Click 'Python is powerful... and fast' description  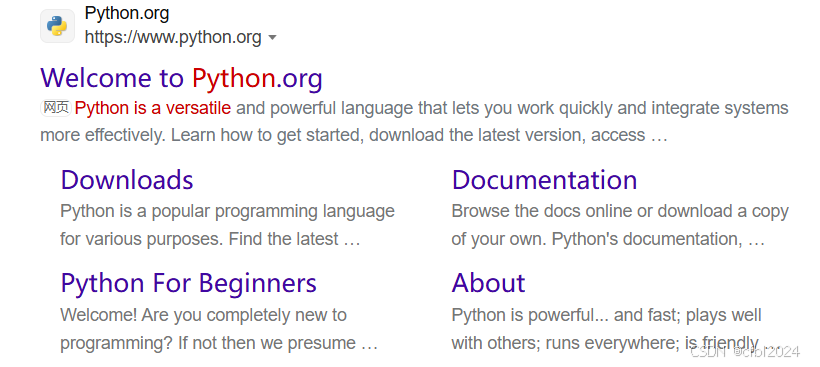pos(566,315)
